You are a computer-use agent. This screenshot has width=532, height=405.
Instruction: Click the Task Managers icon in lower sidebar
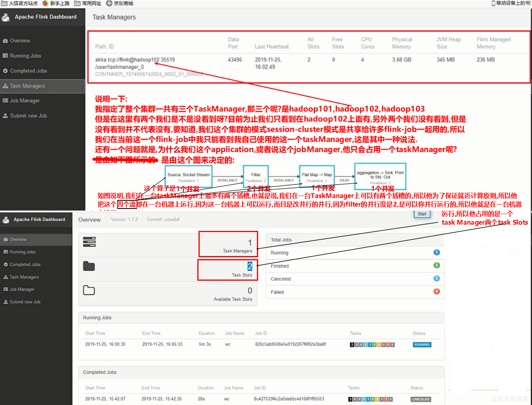tap(6, 277)
